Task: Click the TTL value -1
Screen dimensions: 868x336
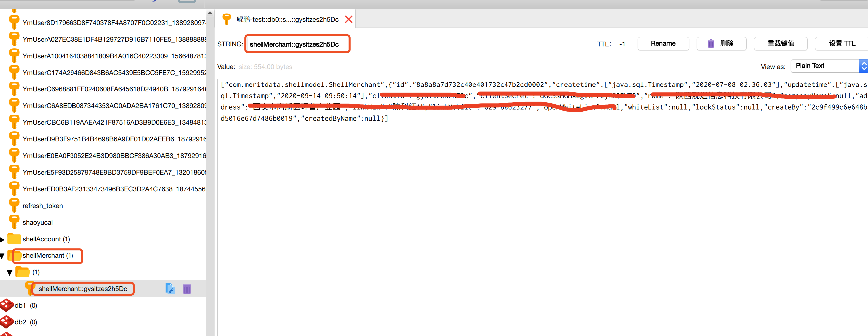Action: click(622, 44)
